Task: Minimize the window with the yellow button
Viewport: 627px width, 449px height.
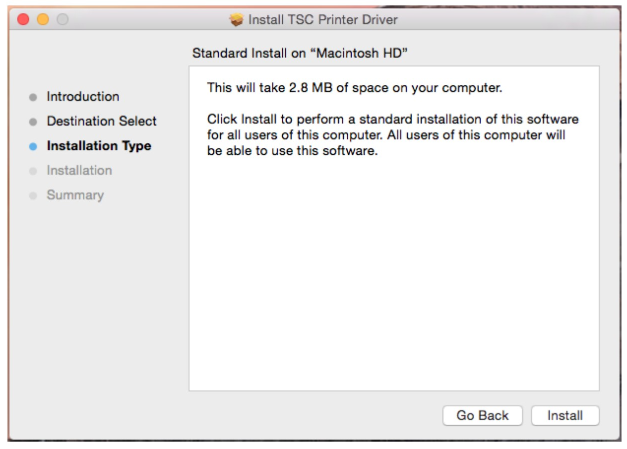Action: click(44, 19)
